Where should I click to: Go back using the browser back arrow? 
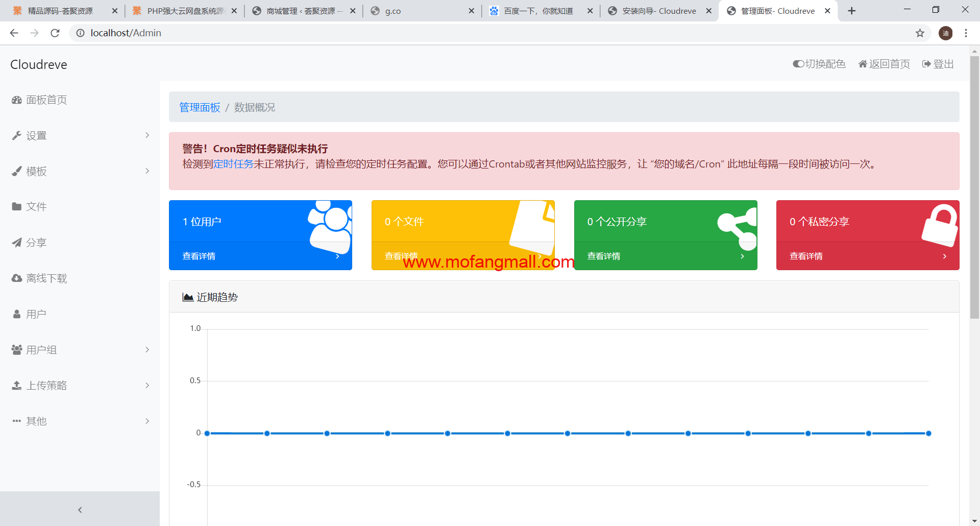tap(14, 33)
